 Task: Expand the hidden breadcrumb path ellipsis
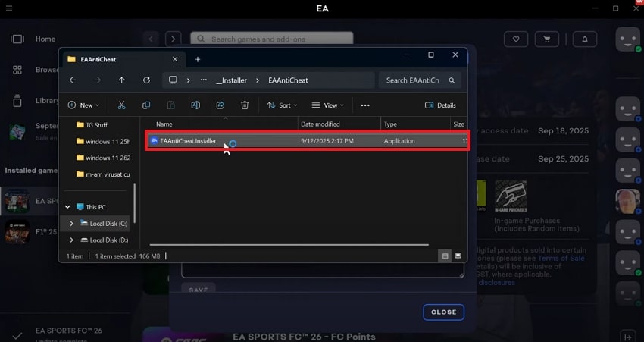[x=203, y=80]
